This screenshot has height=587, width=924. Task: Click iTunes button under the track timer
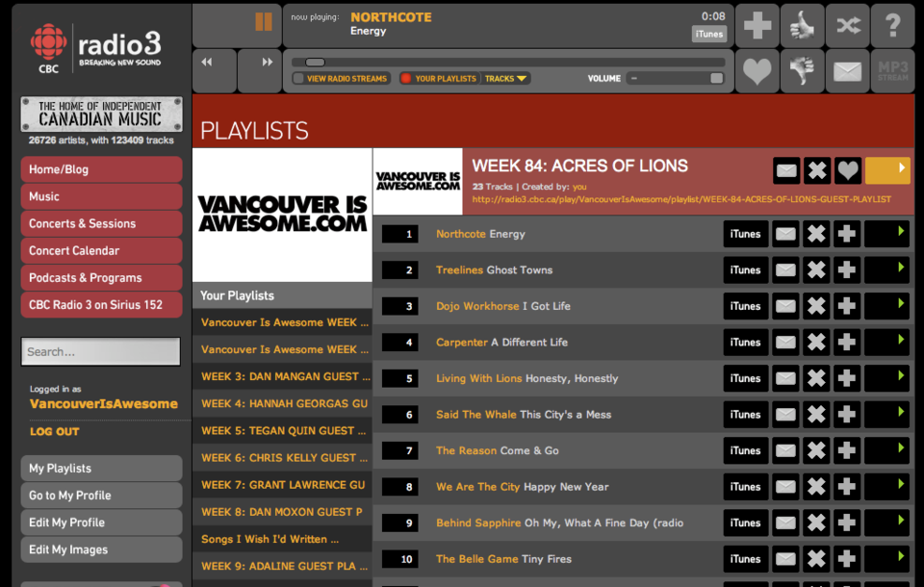709,35
